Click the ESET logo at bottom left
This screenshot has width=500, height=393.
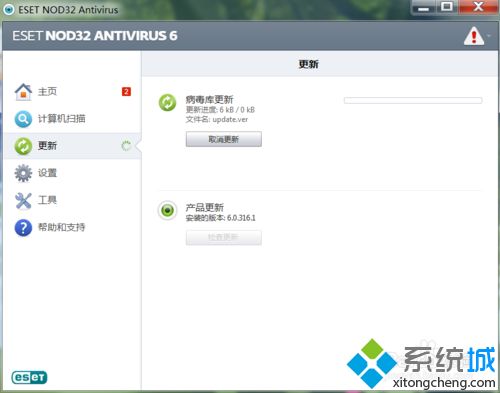click(x=29, y=377)
